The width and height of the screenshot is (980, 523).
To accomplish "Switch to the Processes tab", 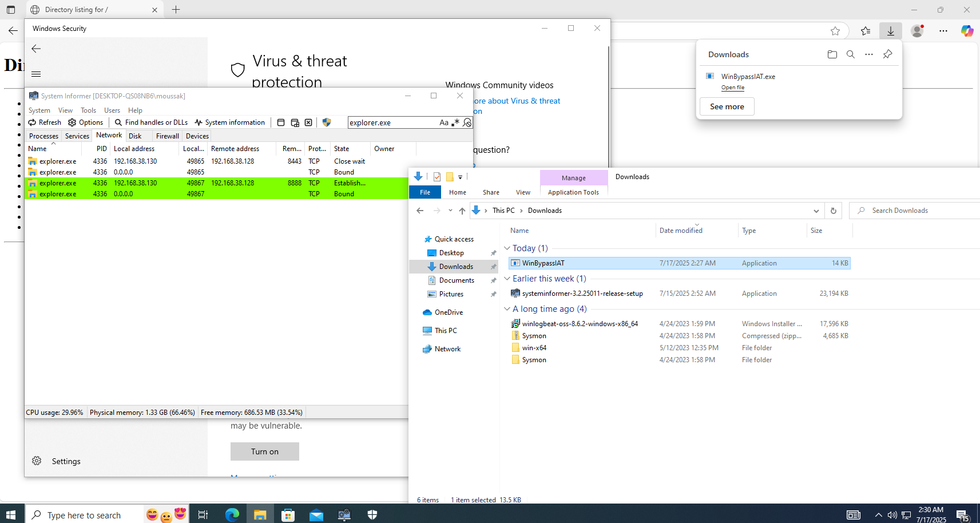I will [x=43, y=136].
